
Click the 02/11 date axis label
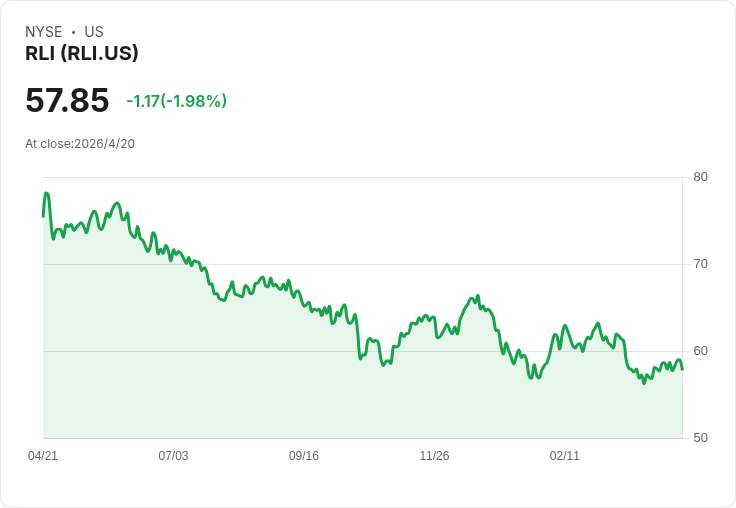tap(565, 455)
